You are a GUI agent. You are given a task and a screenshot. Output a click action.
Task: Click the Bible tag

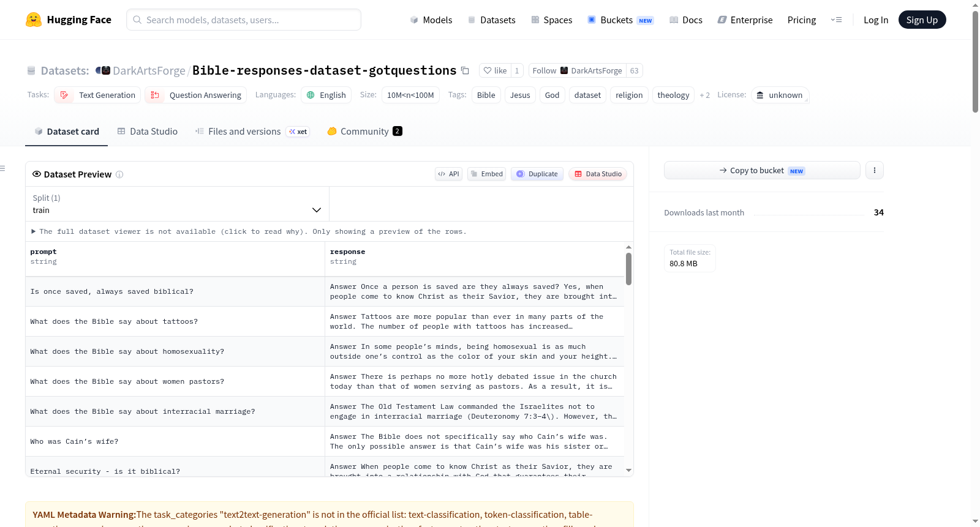pyautogui.click(x=486, y=95)
